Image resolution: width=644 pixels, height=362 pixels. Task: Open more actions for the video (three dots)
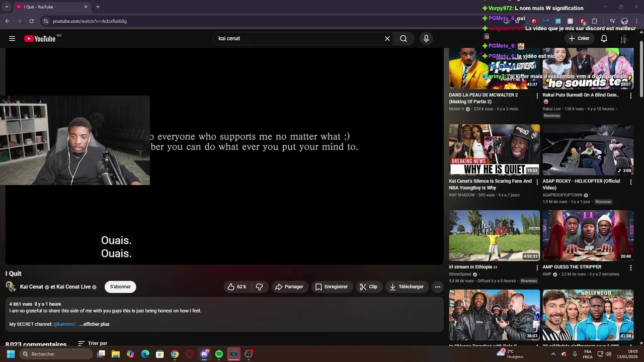pos(438,287)
